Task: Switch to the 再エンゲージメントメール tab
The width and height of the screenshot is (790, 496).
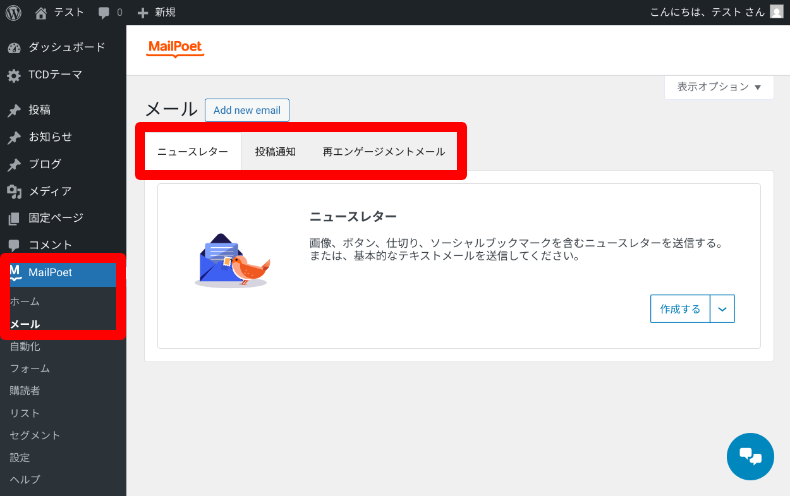Action: pos(384,152)
